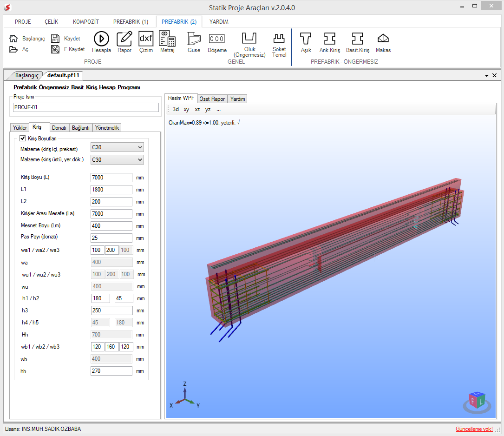Switch to 3d view
Viewport: 504px width, 436px height.
[176, 109]
